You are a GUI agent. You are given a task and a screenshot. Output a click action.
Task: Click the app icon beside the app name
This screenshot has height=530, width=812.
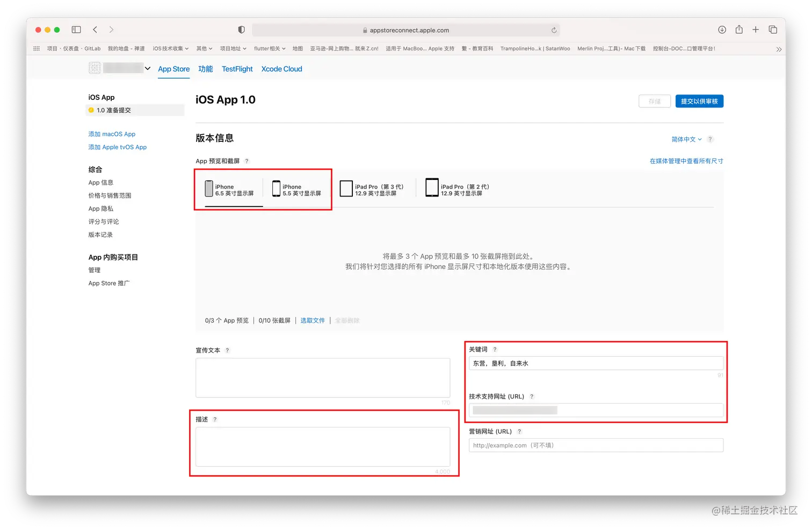click(95, 68)
